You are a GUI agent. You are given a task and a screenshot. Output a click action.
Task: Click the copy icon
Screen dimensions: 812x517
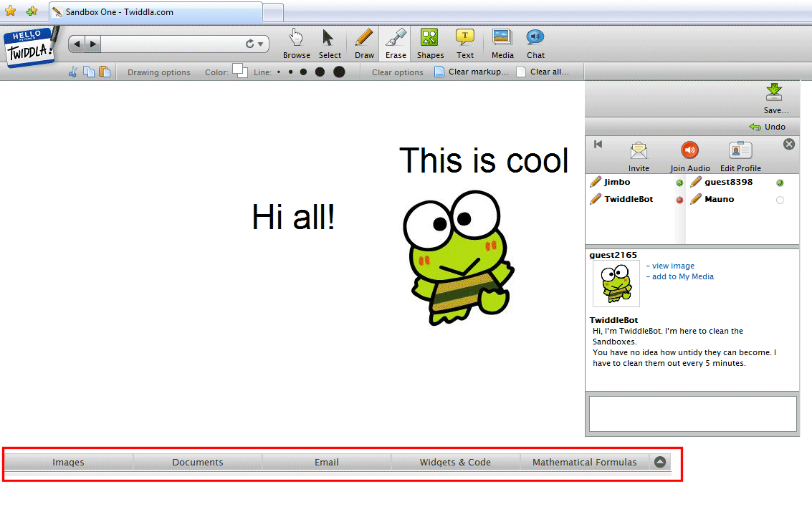[89, 72]
